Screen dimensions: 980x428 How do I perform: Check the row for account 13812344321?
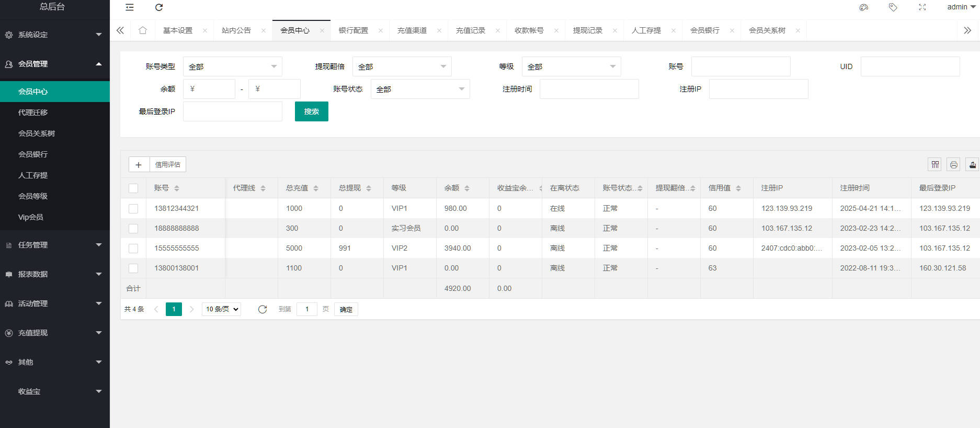(133, 209)
